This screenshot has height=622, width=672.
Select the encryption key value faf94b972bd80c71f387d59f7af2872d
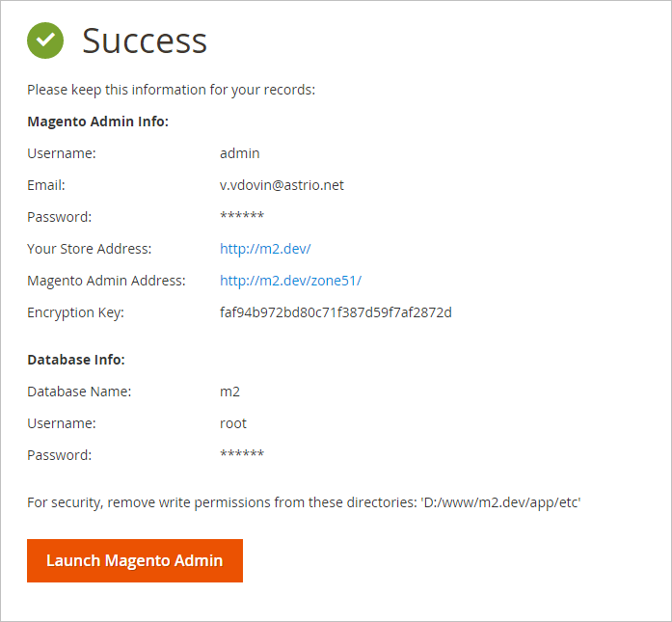[336, 312]
